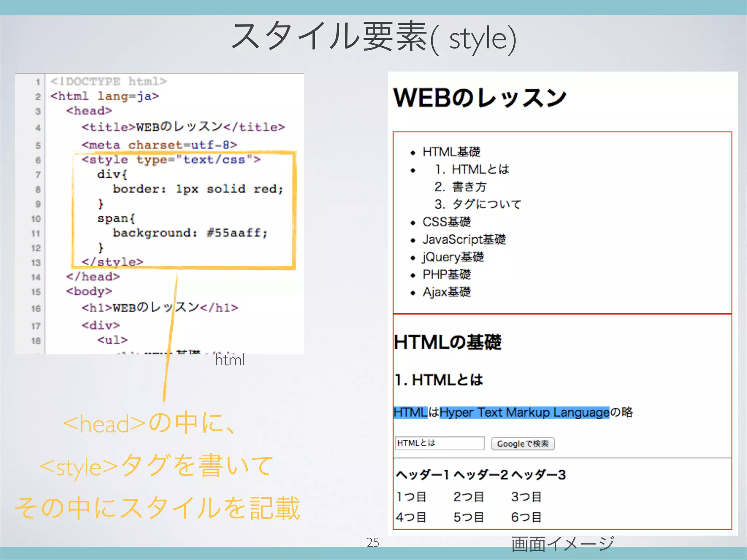Click the '<ul>' tag code line
This screenshot has width=747, height=560.
pos(112,340)
